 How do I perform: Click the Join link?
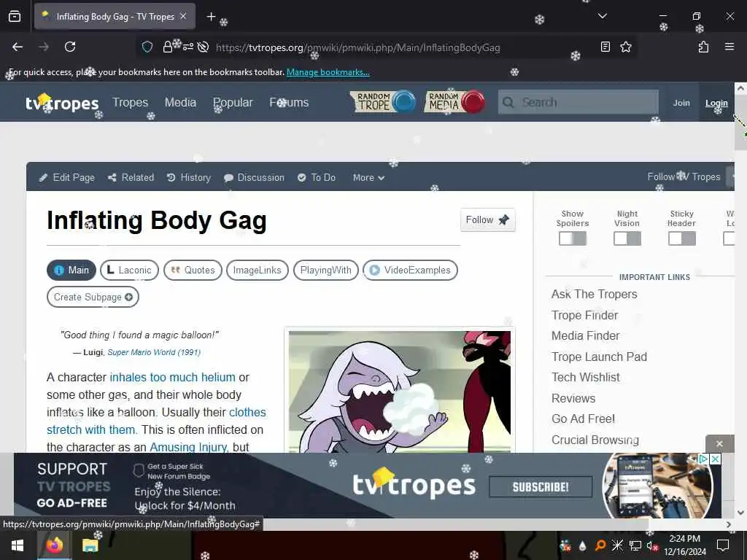[681, 102]
